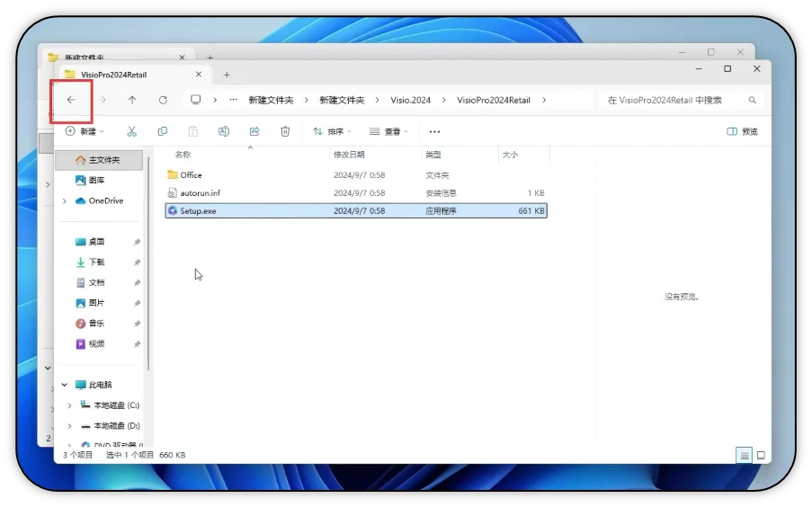The image size is (812, 507).
Task: Open the first 新建文件夹 breadcrumb
Action: tap(271, 100)
